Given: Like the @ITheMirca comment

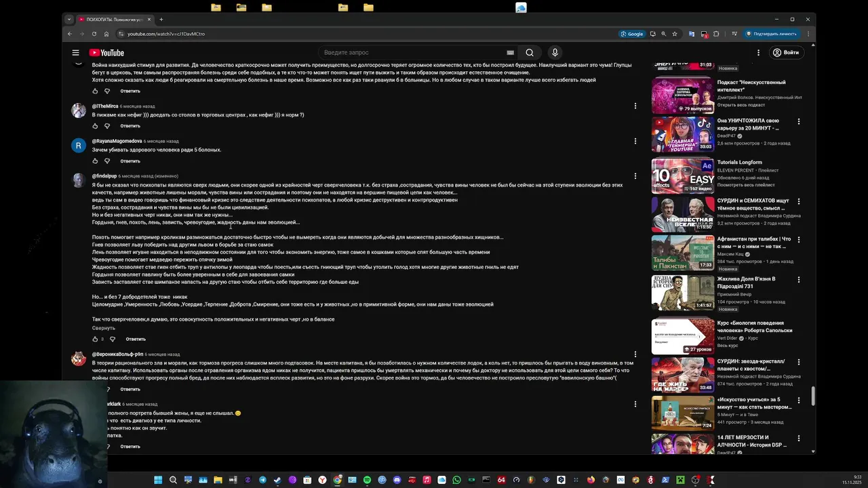Looking at the screenshot, I should (x=95, y=126).
